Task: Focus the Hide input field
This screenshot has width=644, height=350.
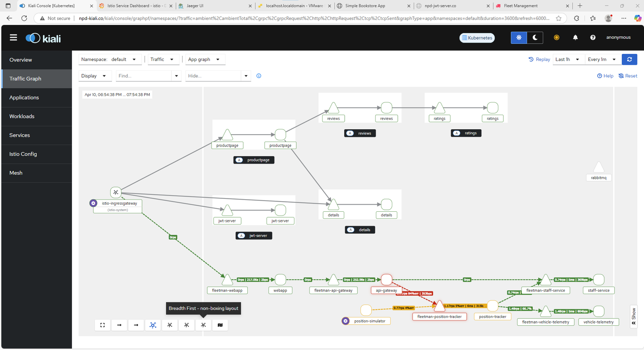Action: pyautogui.click(x=213, y=76)
